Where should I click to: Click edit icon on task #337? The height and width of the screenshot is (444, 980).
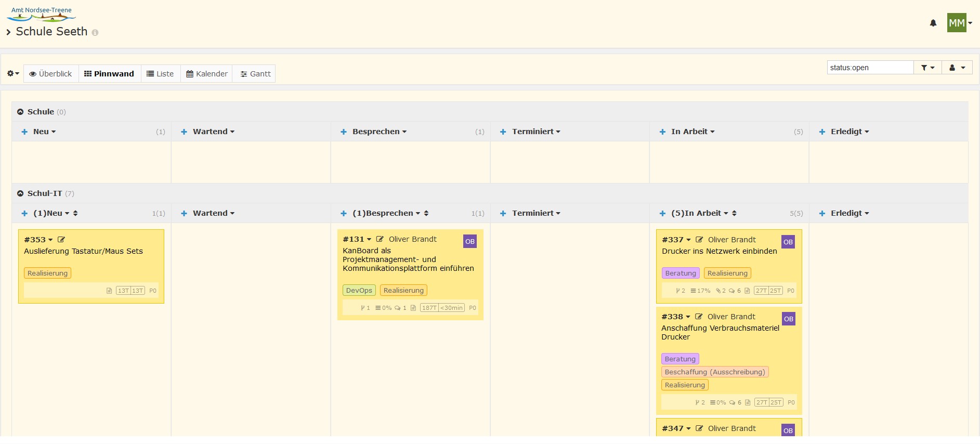(x=699, y=240)
